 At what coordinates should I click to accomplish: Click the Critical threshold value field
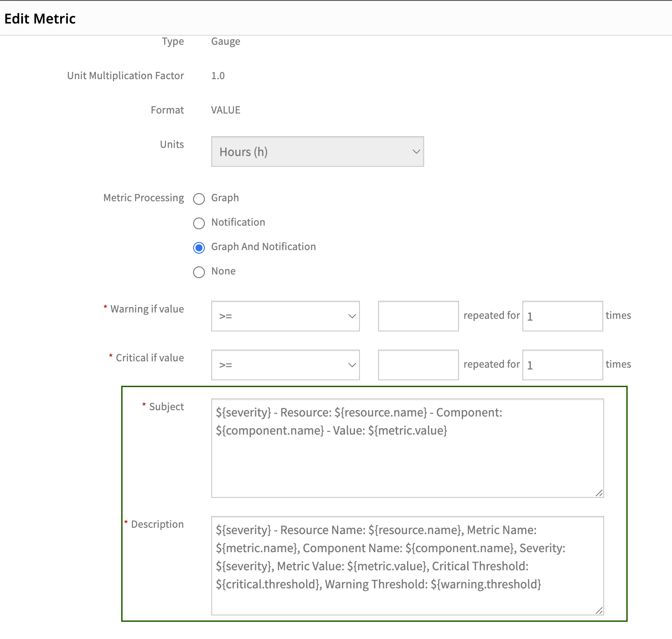click(x=418, y=365)
